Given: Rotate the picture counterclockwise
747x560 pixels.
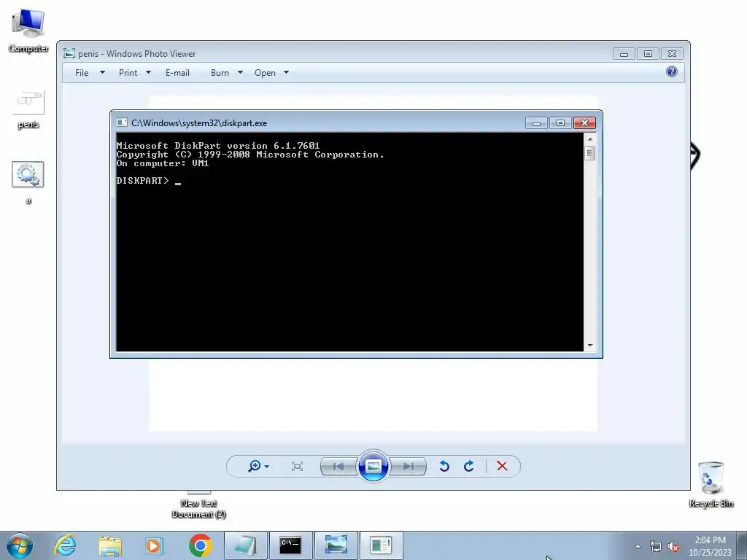Looking at the screenshot, I should [444, 466].
